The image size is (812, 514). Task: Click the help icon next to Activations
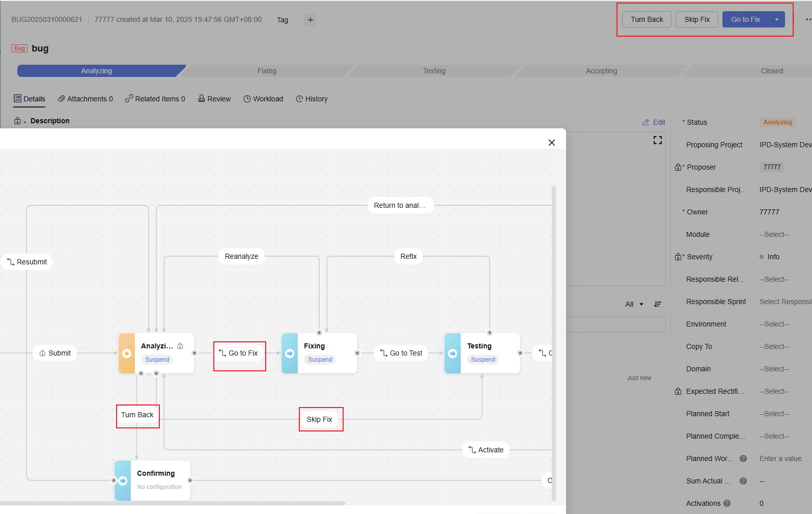pyautogui.click(x=727, y=503)
